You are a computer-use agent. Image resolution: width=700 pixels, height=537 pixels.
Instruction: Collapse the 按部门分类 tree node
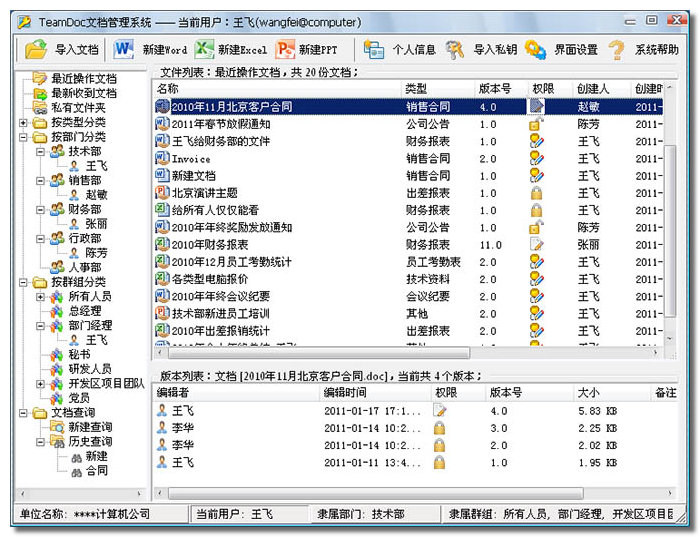(24, 137)
